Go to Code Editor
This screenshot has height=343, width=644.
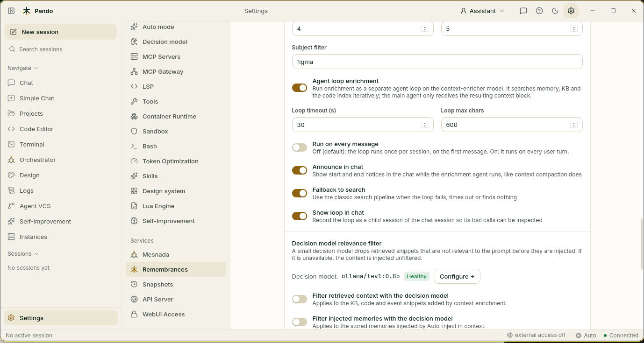(61, 129)
